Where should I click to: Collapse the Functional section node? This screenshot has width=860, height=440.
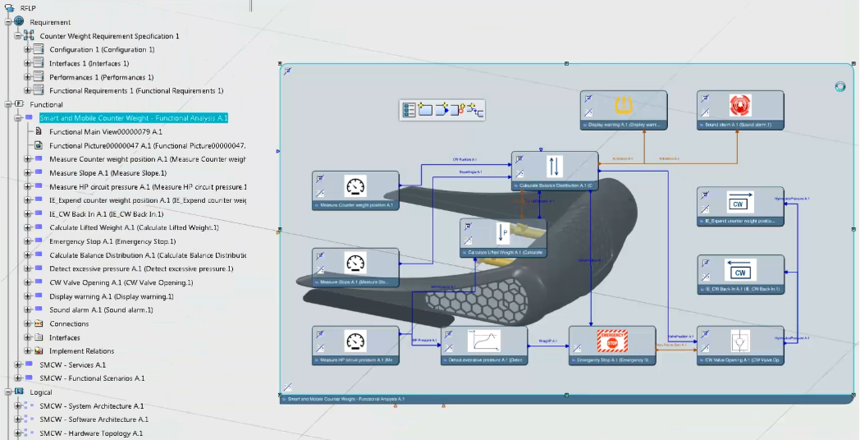[x=8, y=104]
